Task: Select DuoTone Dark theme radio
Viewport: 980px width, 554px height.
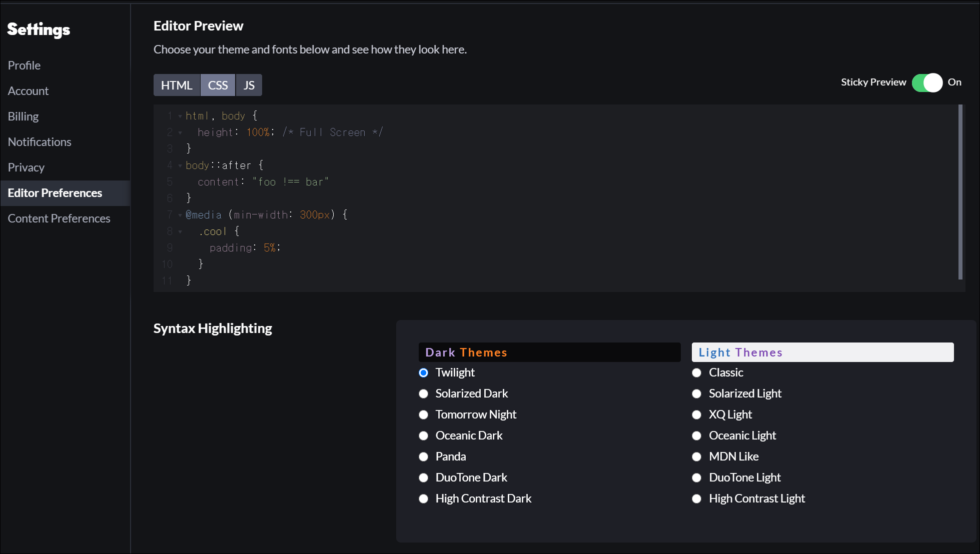Action: pyautogui.click(x=423, y=478)
